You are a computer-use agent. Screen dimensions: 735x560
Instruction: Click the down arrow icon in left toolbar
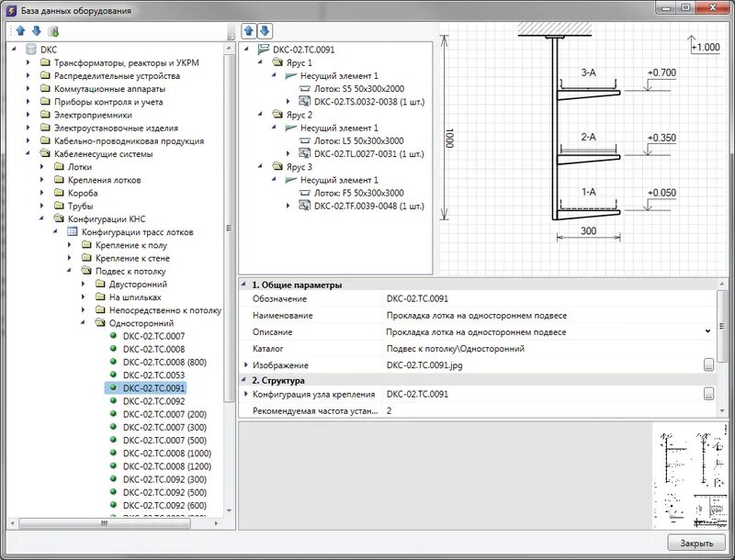point(37,31)
